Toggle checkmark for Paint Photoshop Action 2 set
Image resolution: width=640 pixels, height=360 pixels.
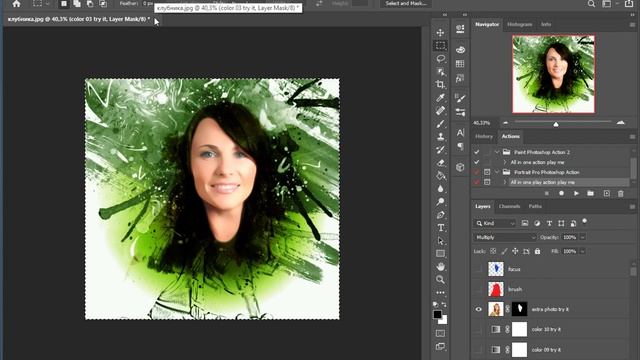click(477, 152)
